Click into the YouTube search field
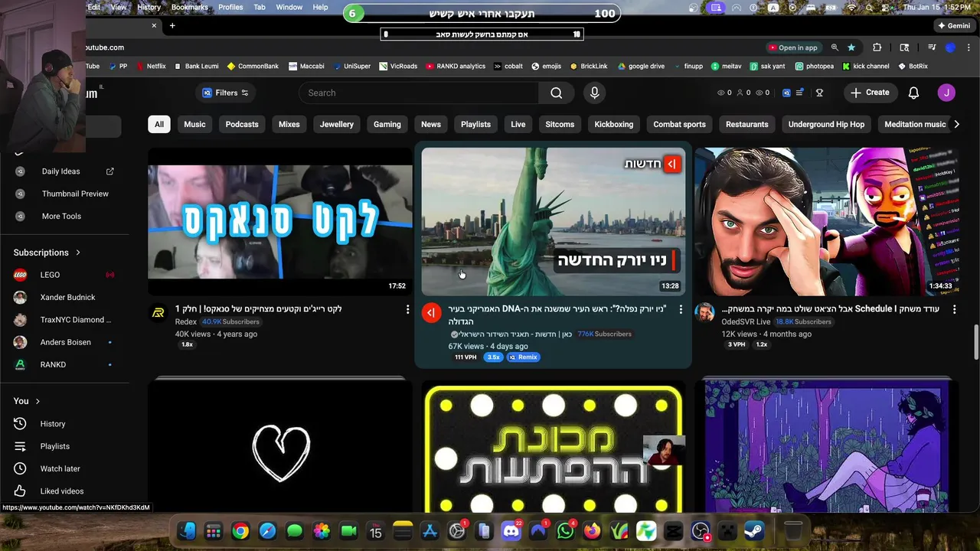 click(419, 93)
